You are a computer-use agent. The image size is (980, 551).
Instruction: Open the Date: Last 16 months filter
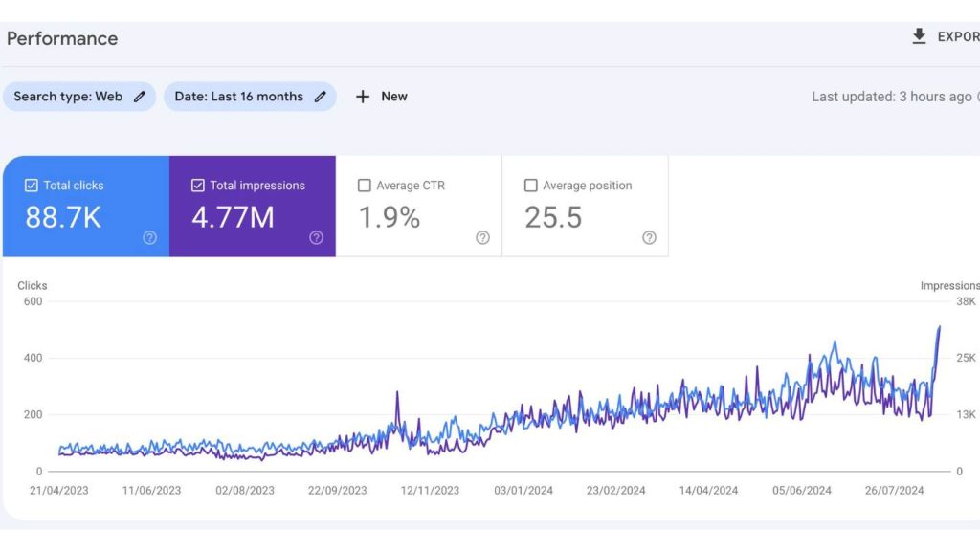238,97
